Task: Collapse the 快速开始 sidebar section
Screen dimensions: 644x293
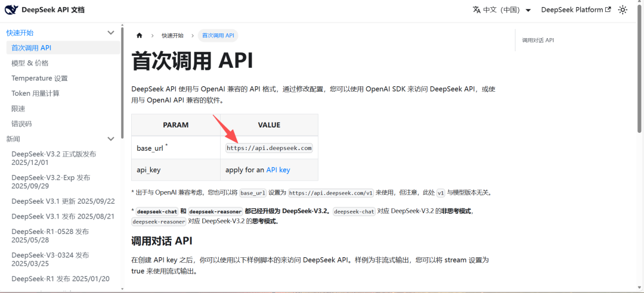Action: [x=110, y=33]
